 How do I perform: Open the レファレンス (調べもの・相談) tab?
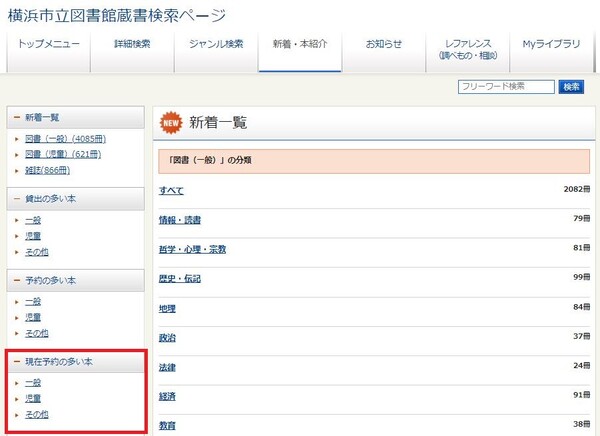[467, 50]
